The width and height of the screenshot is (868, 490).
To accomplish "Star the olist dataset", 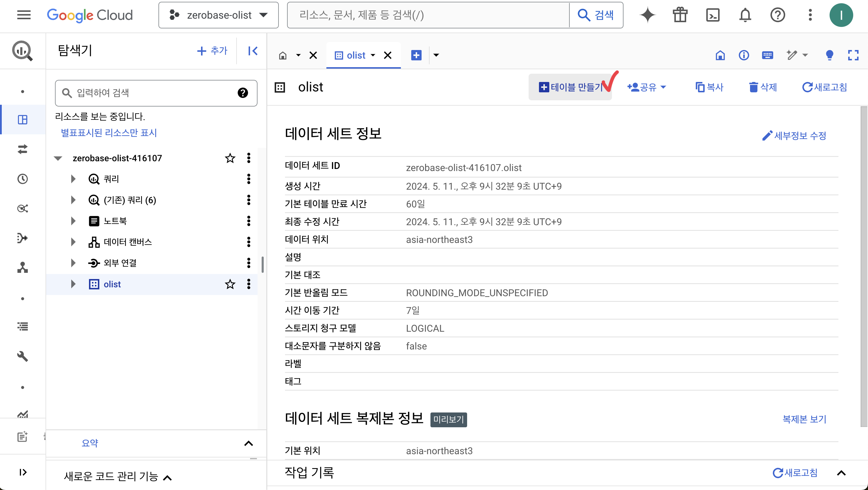I will click(x=230, y=284).
